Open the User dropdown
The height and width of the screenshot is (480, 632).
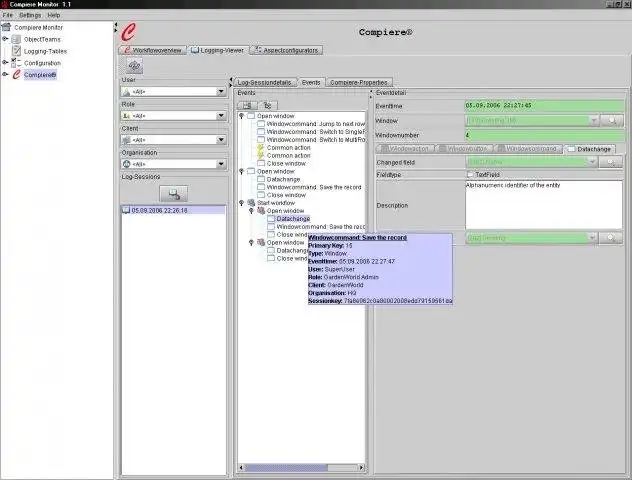[221, 92]
